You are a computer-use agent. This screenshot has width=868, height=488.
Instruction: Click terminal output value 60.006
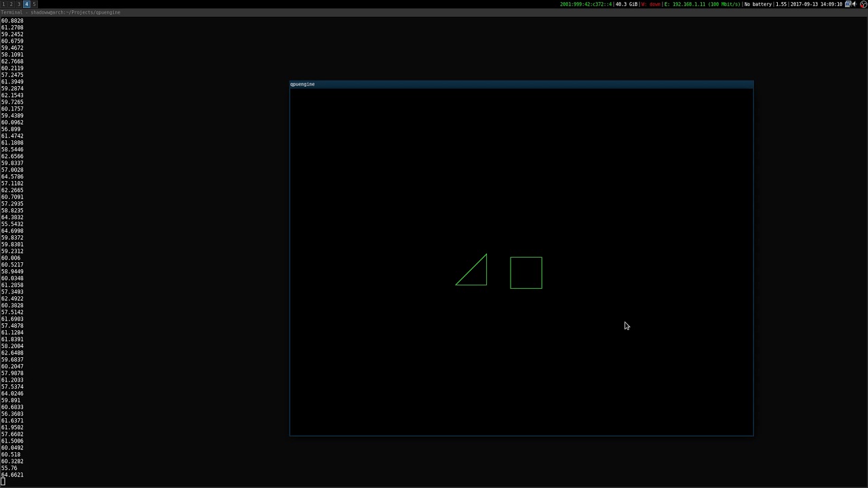click(x=10, y=258)
